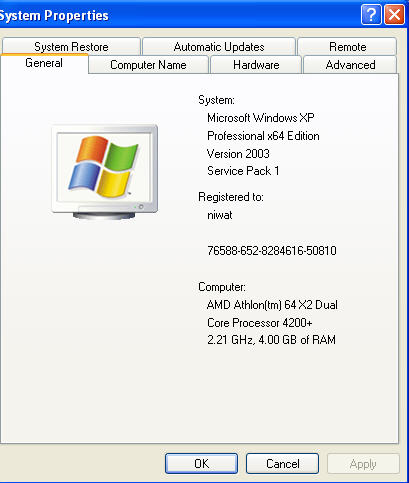The image size is (409, 483).
Task: Click the product ID 76588-652-8284616-50810
Action: point(272,251)
